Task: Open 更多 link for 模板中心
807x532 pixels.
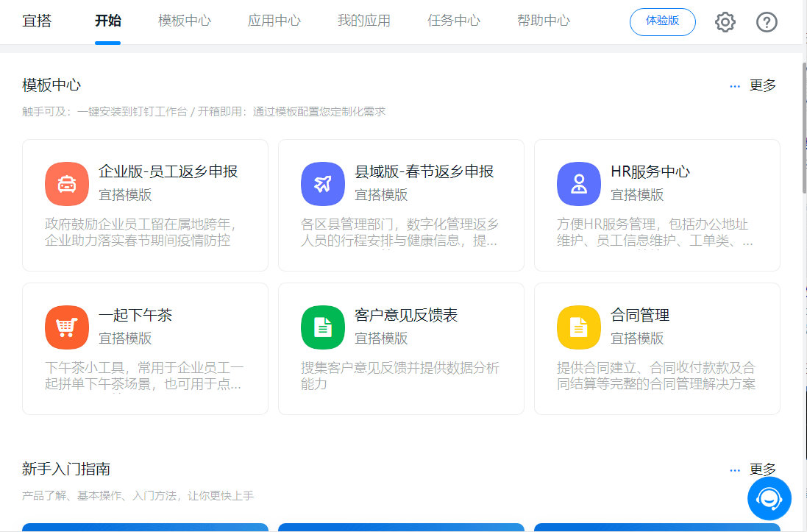Action: pos(763,85)
